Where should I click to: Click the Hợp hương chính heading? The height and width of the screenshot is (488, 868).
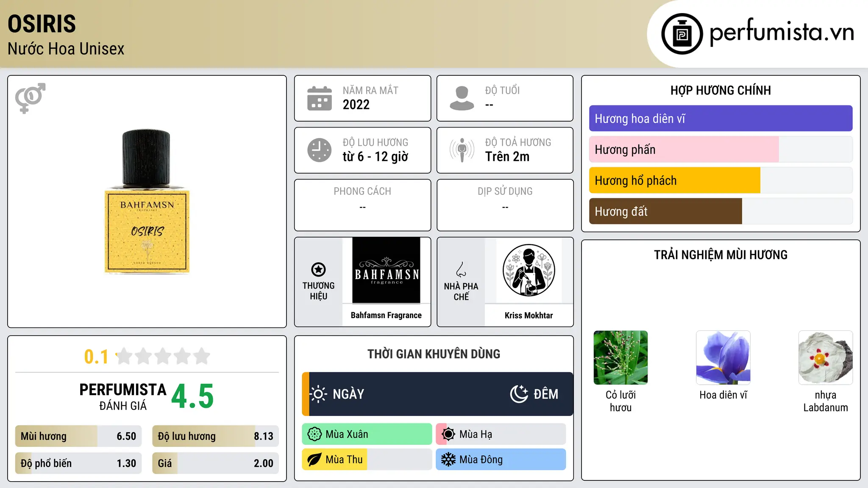pyautogui.click(x=721, y=90)
